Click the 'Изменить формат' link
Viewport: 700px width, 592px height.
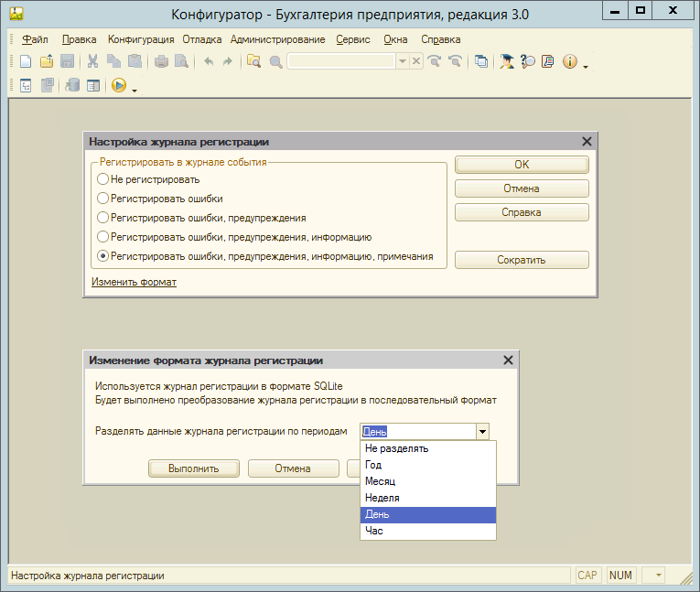[x=134, y=282]
